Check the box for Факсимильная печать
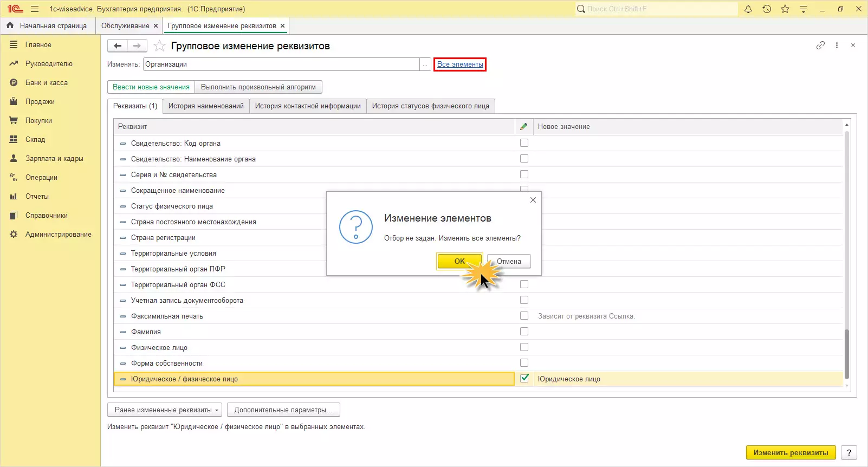The width and height of the screenshot is (868, 467). pos(524,316)
